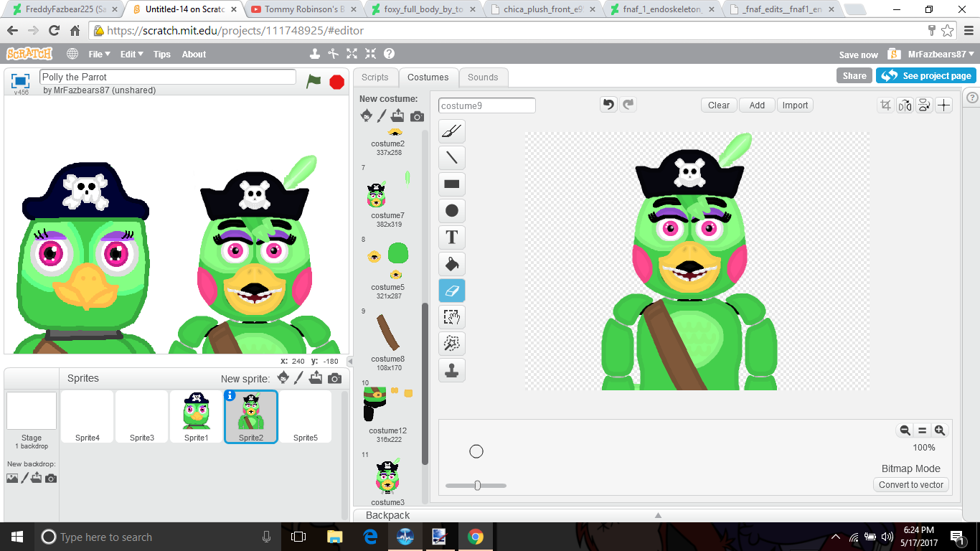
Task: Click the Share button
Action: pyautogui.click(x=854, y=75)
